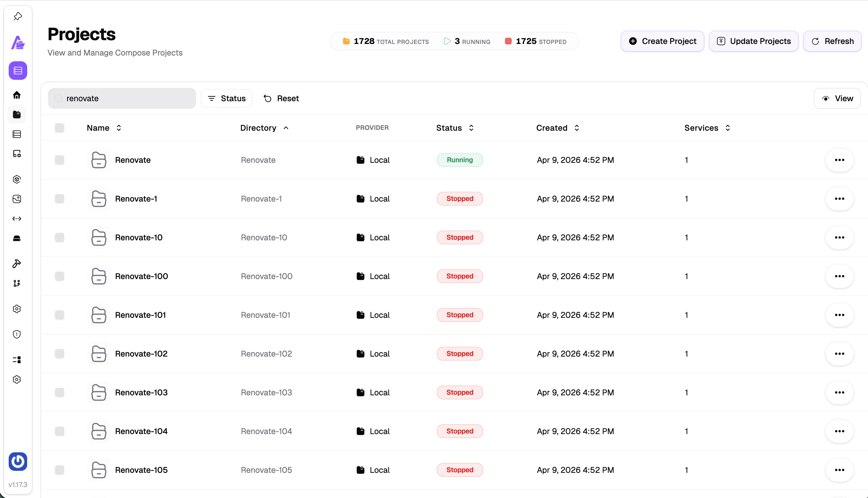Open the maintenance hammer icon in sidebar
Viewport: 868px width, 498px height.
(x=17, y=263)
